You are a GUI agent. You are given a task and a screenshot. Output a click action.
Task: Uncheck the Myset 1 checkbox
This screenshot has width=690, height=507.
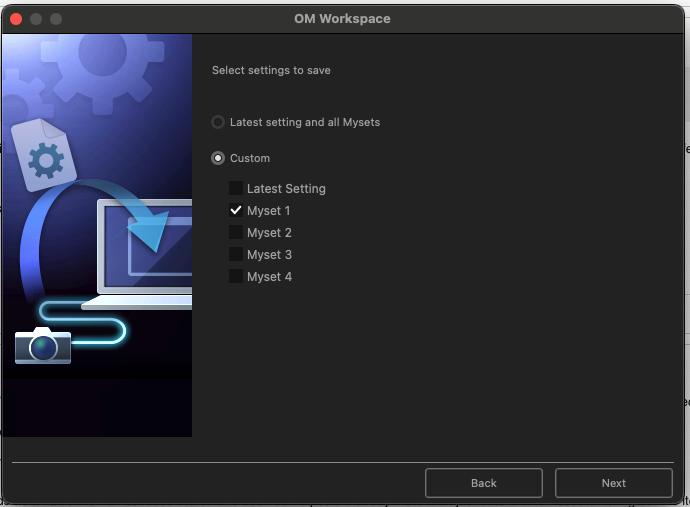coord(236,210)
